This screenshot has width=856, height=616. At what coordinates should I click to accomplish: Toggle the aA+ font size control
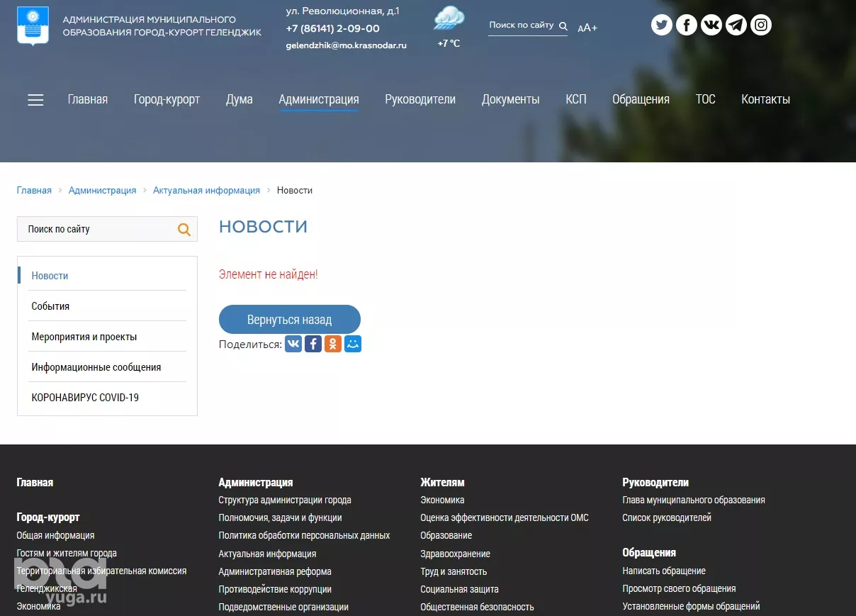click(x=587, y=28)
